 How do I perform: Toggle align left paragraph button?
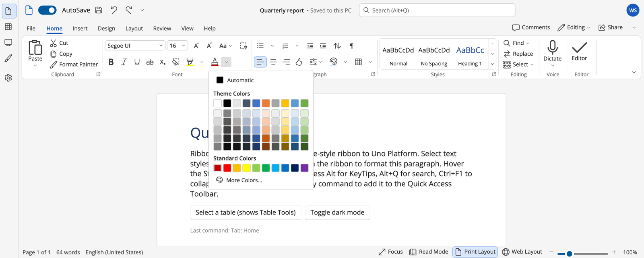260,62
